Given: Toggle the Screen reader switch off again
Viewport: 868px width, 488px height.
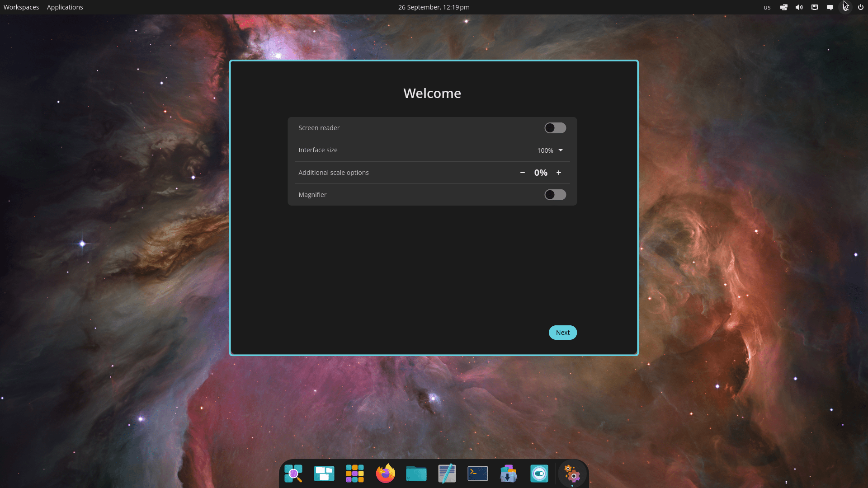Looking at the screenshot, I should (x=555, y=128).
